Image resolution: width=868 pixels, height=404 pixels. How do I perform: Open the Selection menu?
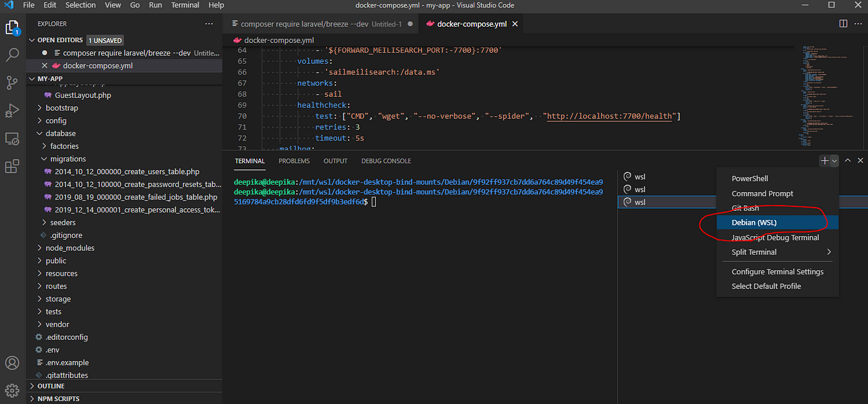pyautogui.click(x=81, y=5)
